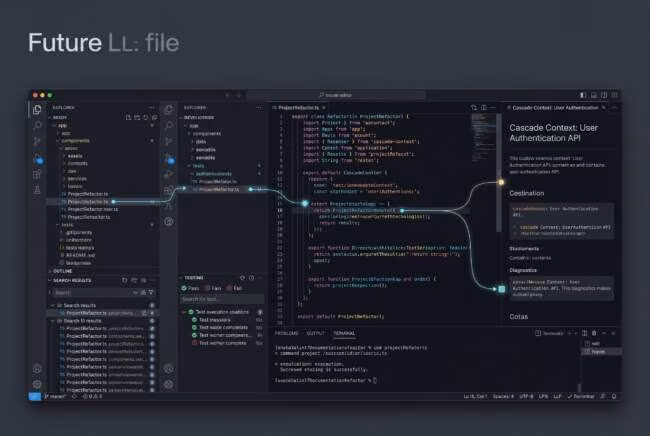Click notifications bell in status bar
650x436 pixels.
[614, 397]
